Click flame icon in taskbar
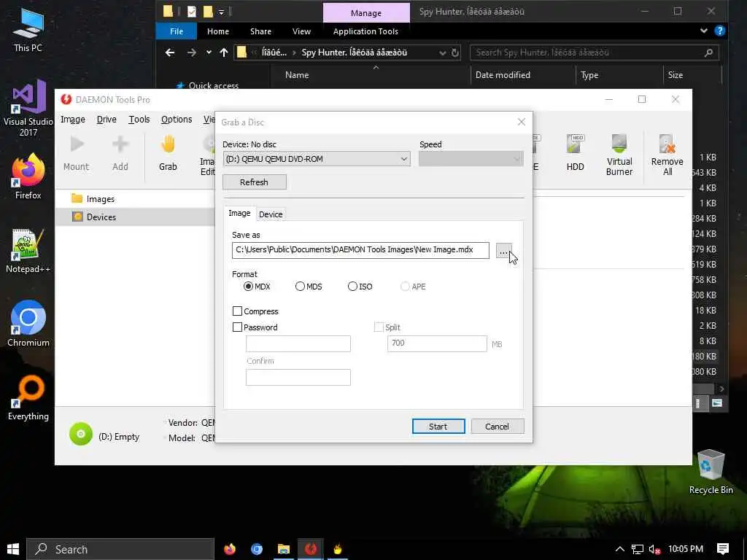 (x=338, y=549)
